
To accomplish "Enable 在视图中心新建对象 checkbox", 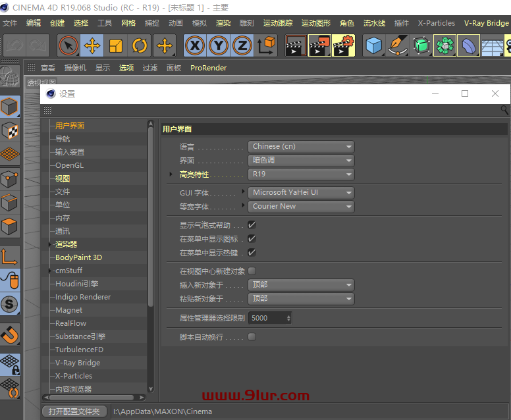I will click(x=252, y=271).
